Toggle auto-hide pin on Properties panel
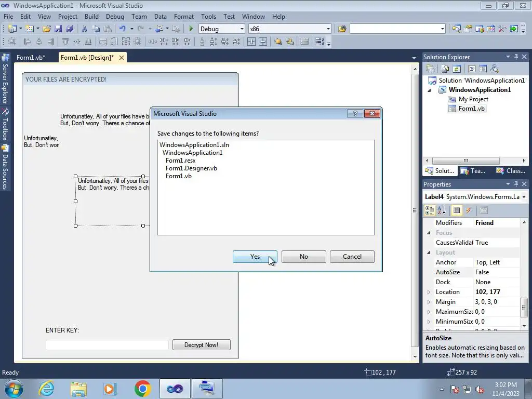 [516, 184]
